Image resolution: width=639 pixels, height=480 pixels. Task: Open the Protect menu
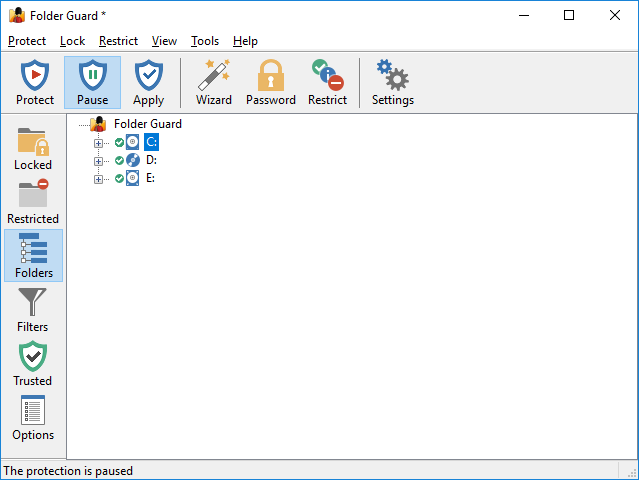pyautogui.click(x=27, y=41)
